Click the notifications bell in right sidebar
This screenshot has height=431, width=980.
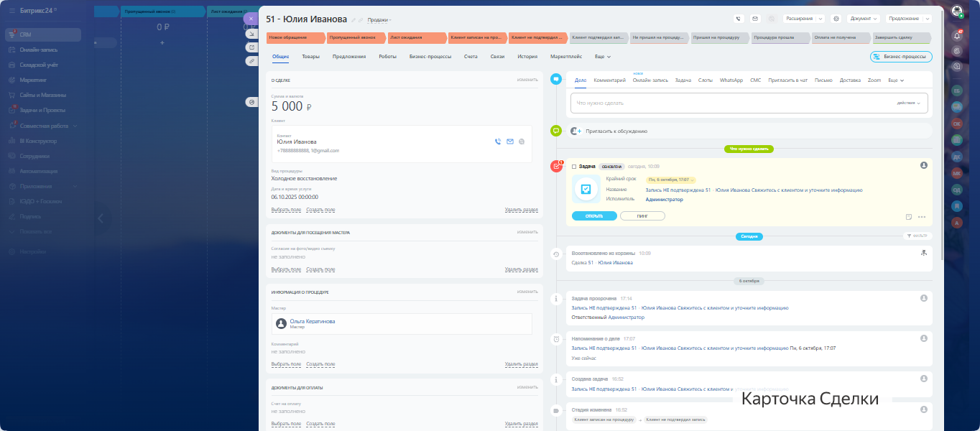(x=956, y=34)
